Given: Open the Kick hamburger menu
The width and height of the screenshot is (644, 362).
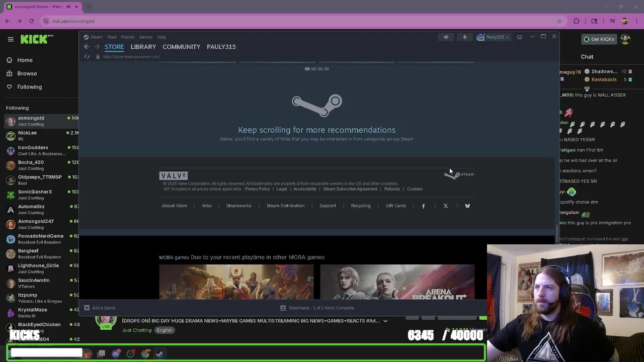Looking at the screenshot, I should coord(11,39).
